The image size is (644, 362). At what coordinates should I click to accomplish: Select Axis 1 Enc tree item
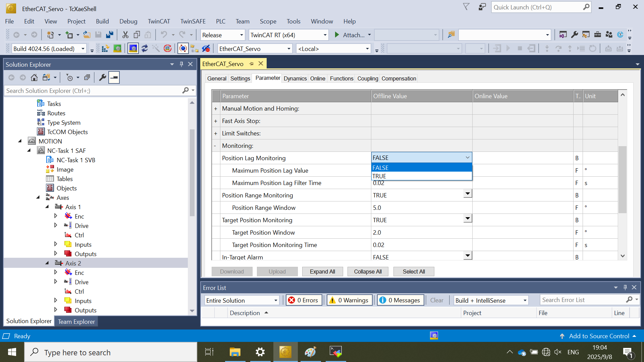coord(79,217)
